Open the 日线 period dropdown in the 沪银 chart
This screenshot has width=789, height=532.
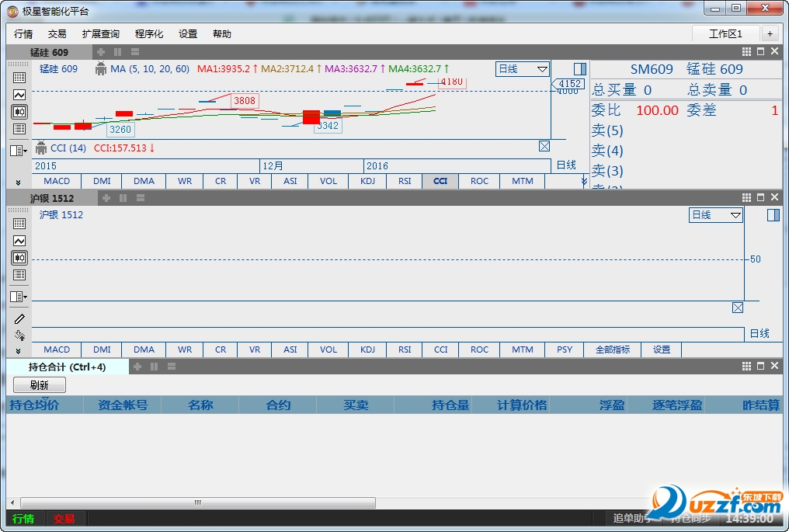coord(715,215)
